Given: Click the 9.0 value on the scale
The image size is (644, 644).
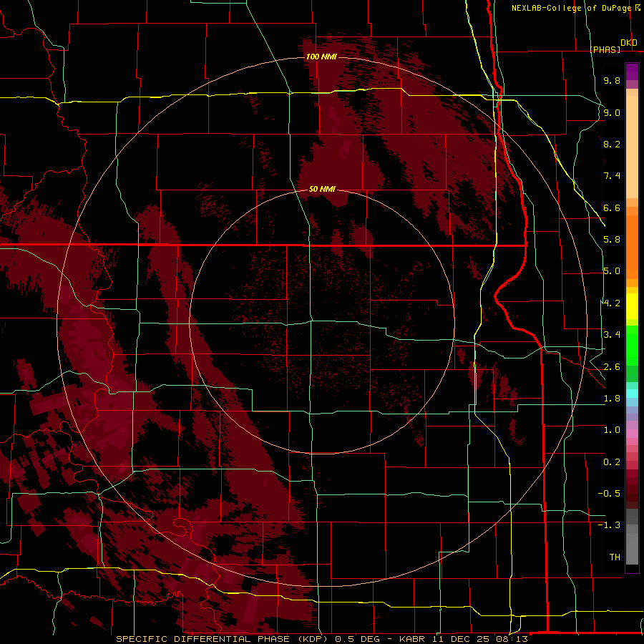Looking at the screenshot, I should (x=612, y=112).
